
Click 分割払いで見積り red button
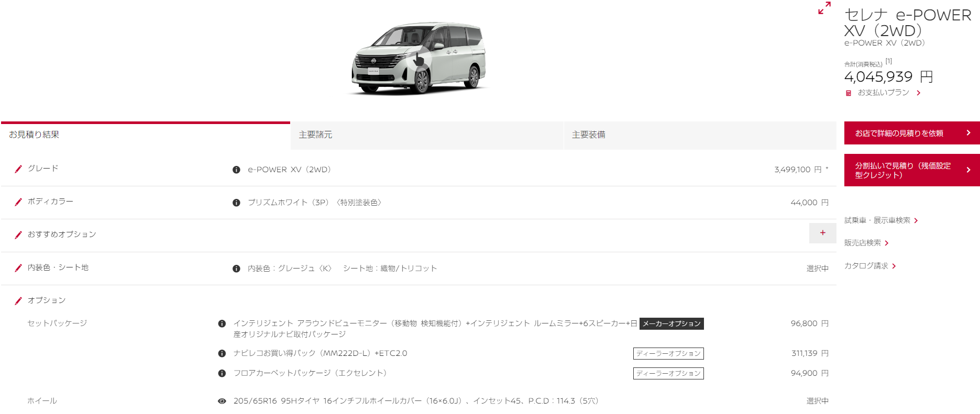pyautogui.click(x=911, y=170)
